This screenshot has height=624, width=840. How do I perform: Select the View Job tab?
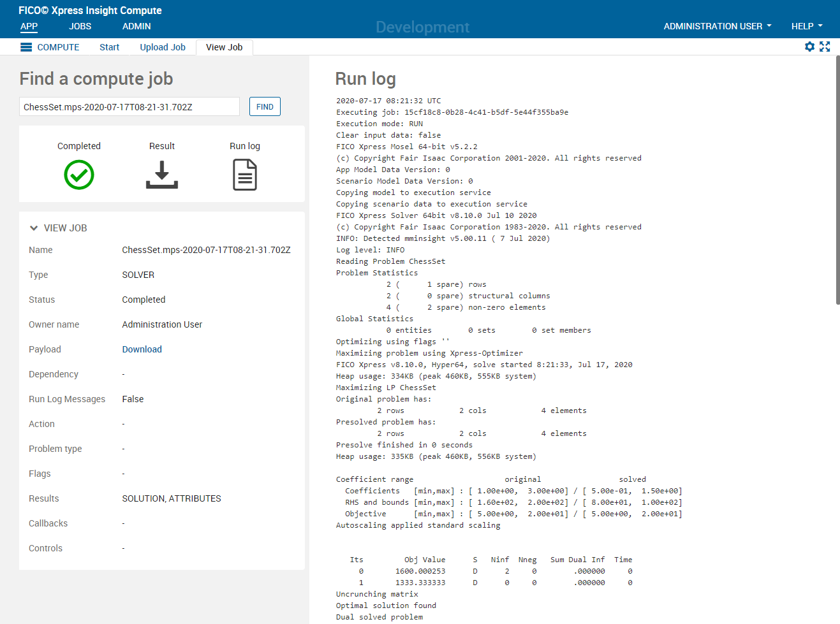coord(225,47)
